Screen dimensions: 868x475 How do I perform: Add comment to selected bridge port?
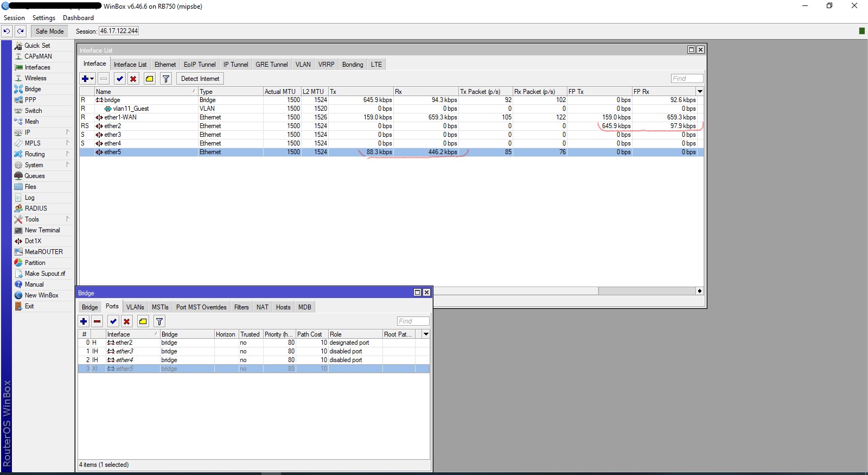[143, 321]
